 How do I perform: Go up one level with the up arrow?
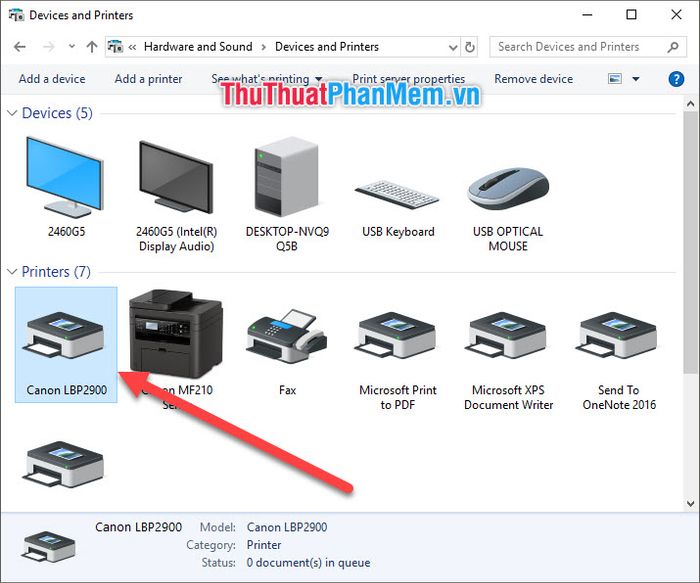92,47
